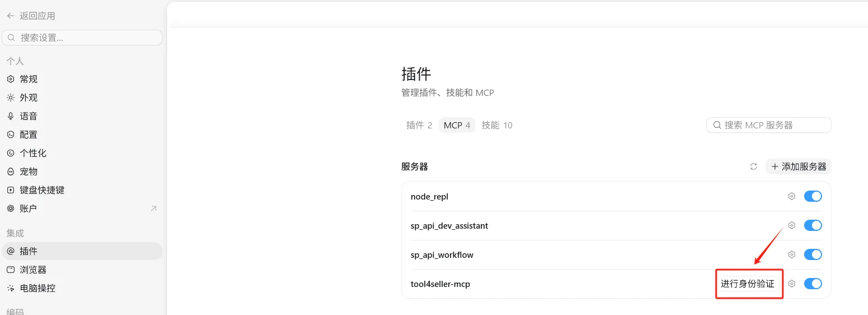The height and width of the screenshot is (315, 868).
Task: Click the back arrow icon beside 返回应用
Action: 11,16
